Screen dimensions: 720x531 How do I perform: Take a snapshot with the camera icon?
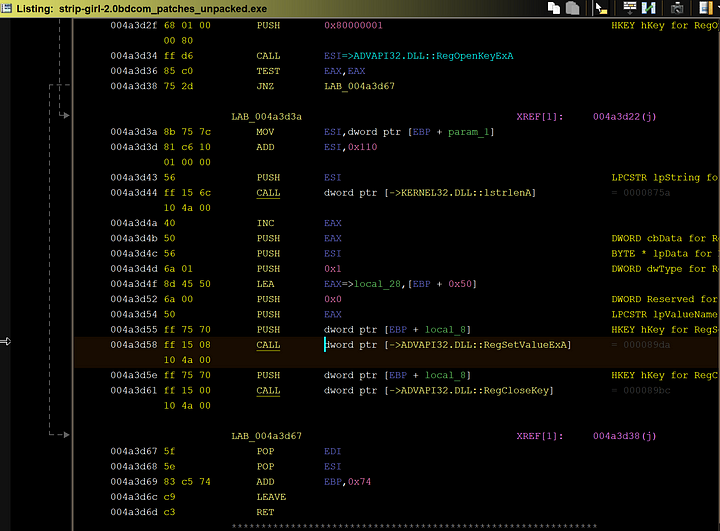[x=677, y=8]
